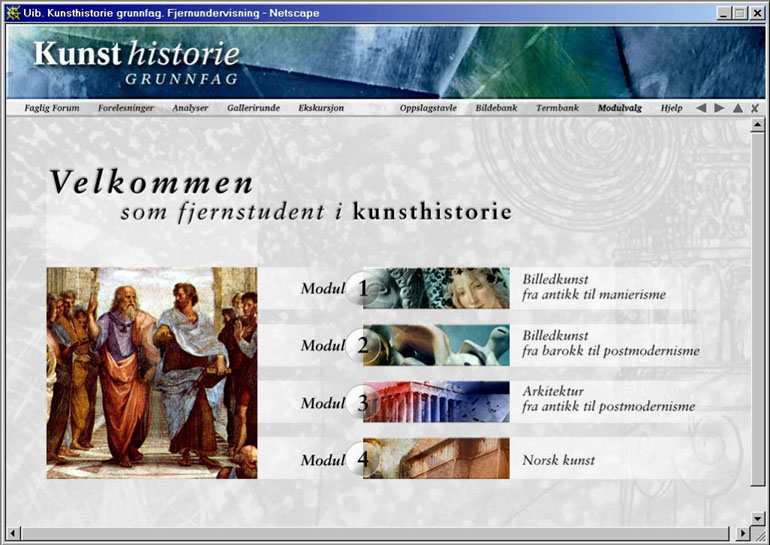Image resolution: width=770 pixels, height=545 pixels.
Task: Open Hjelp from the navigation bar
Action: click(x=672, y=108)
